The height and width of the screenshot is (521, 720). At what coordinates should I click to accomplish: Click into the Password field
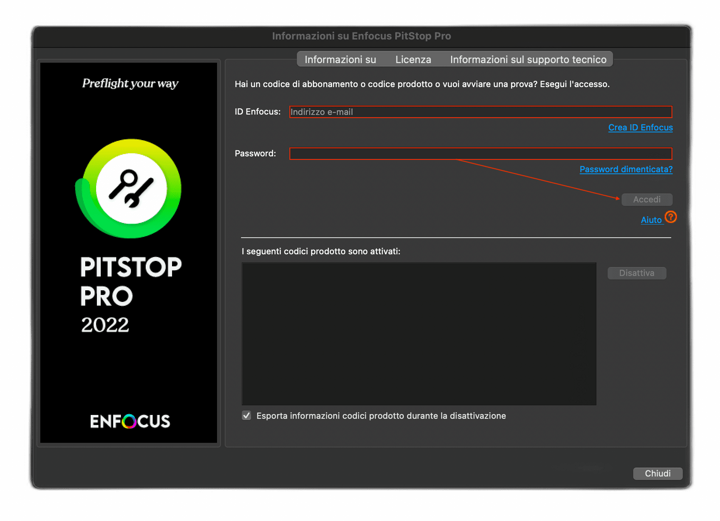(x=480, y=153)
